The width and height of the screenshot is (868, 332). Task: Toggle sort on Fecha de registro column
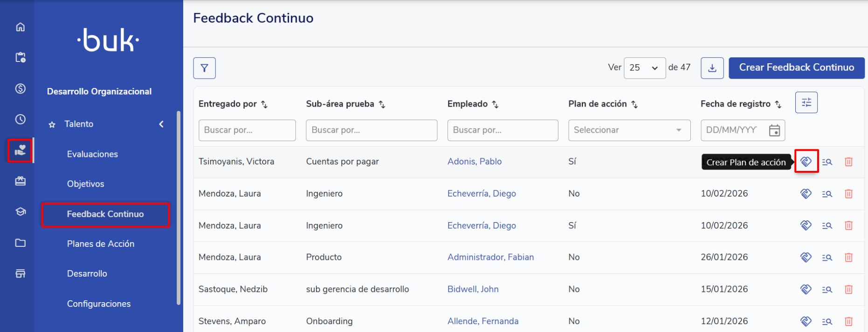(x=778, y=104)
